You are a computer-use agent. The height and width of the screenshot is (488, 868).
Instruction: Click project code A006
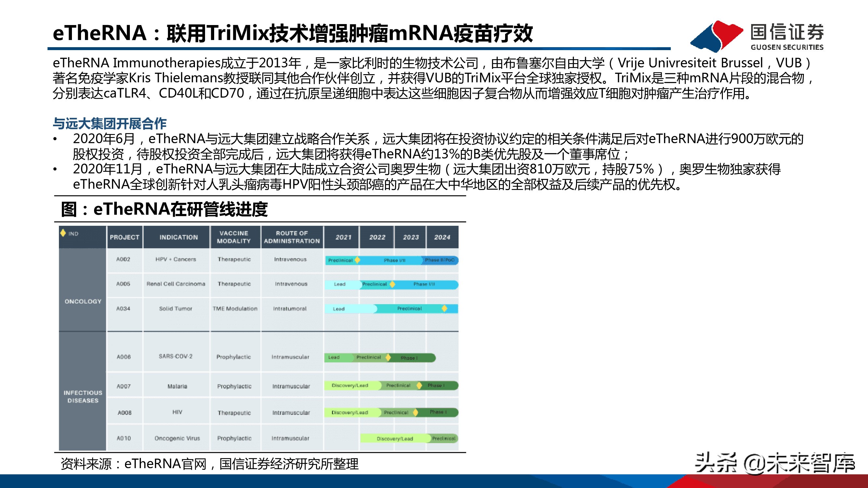124,357
